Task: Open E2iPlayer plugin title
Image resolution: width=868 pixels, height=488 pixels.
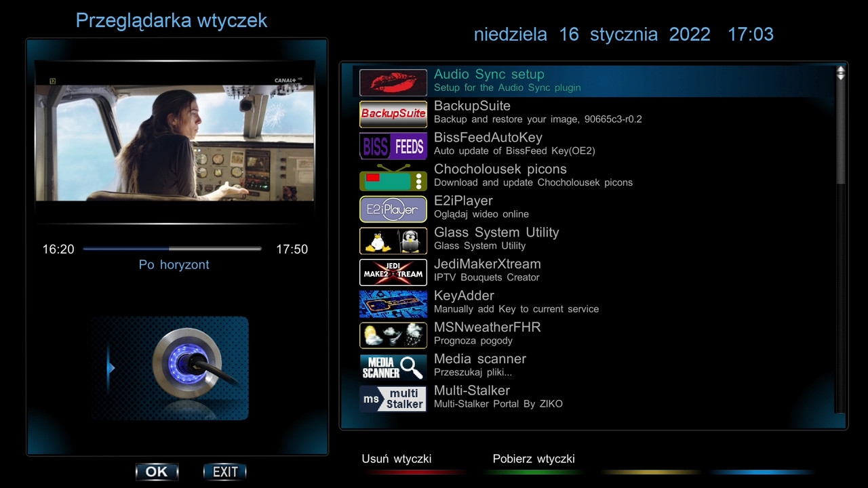Action: 463,201
